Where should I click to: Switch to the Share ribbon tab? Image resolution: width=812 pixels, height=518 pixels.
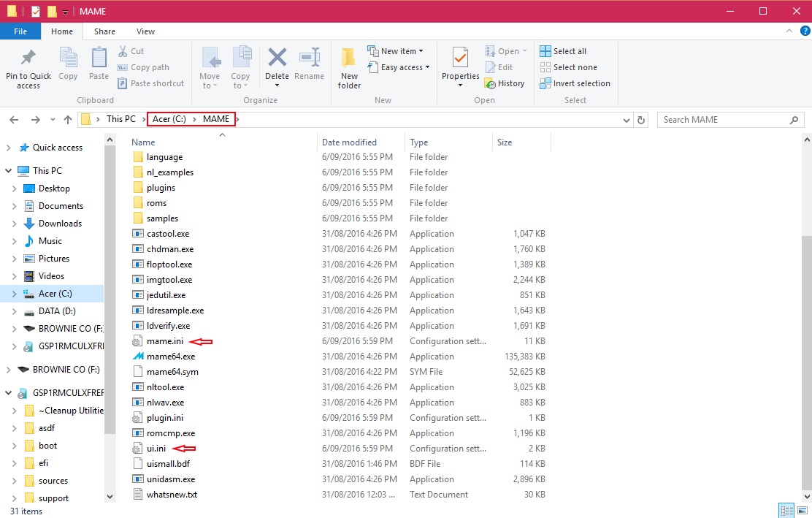(x=104, y=31)
